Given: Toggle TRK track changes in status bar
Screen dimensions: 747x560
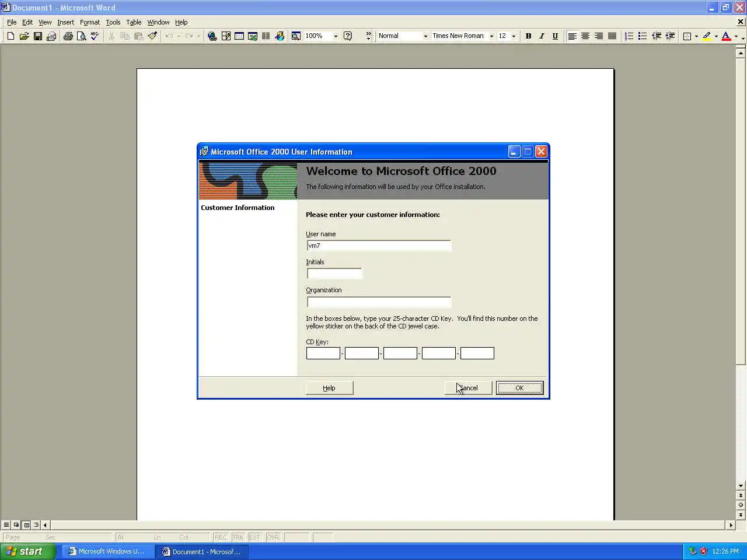Looking at the screenshot, I should click(238, 537).
